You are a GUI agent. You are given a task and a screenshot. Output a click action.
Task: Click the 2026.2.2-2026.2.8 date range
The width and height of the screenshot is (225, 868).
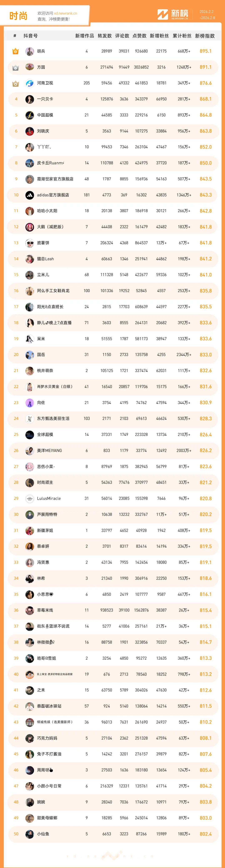click(207, 14)
